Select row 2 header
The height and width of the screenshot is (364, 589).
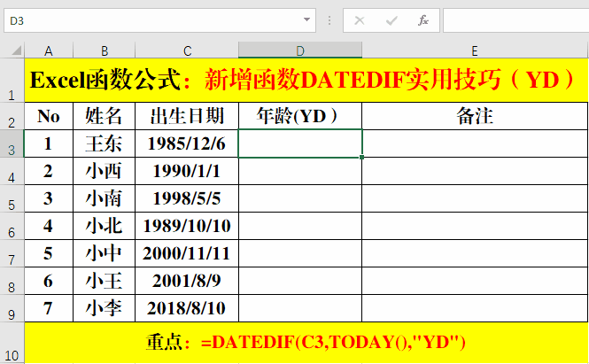click(12, 116)
